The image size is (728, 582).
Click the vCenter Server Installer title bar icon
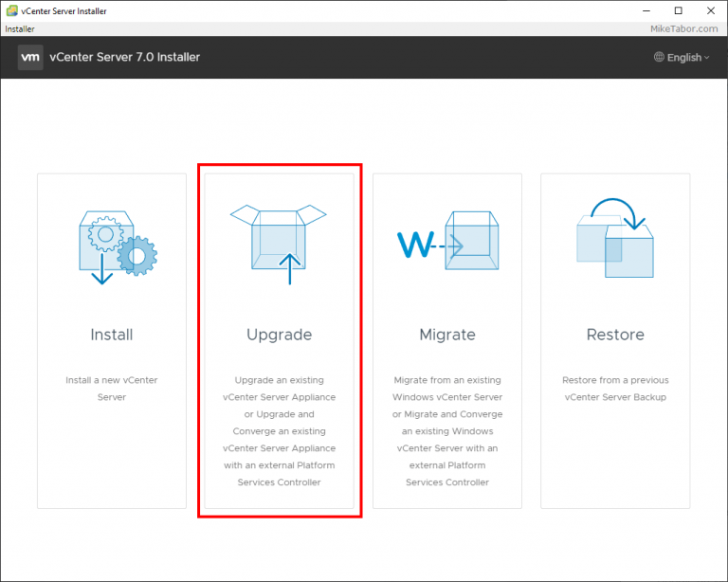[12, 10]
